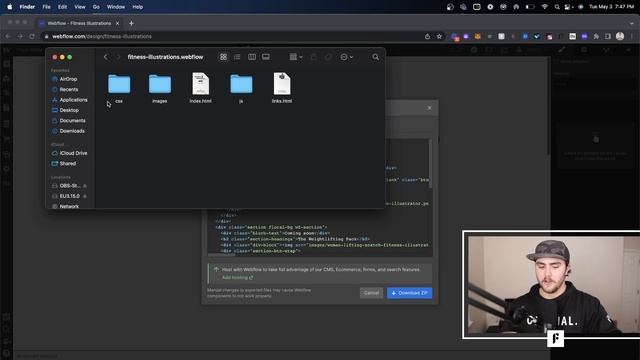
Task: Go forward in Finder navigation
Action: (118, 57)
